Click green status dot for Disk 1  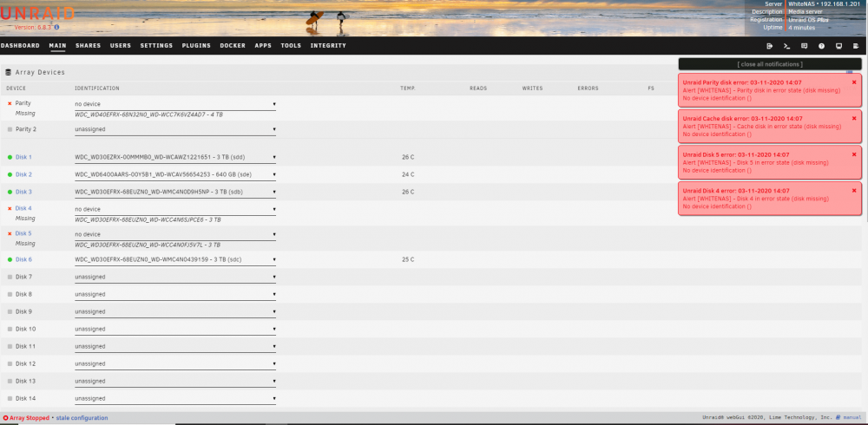pyautogui.click(x=10, y=157)
